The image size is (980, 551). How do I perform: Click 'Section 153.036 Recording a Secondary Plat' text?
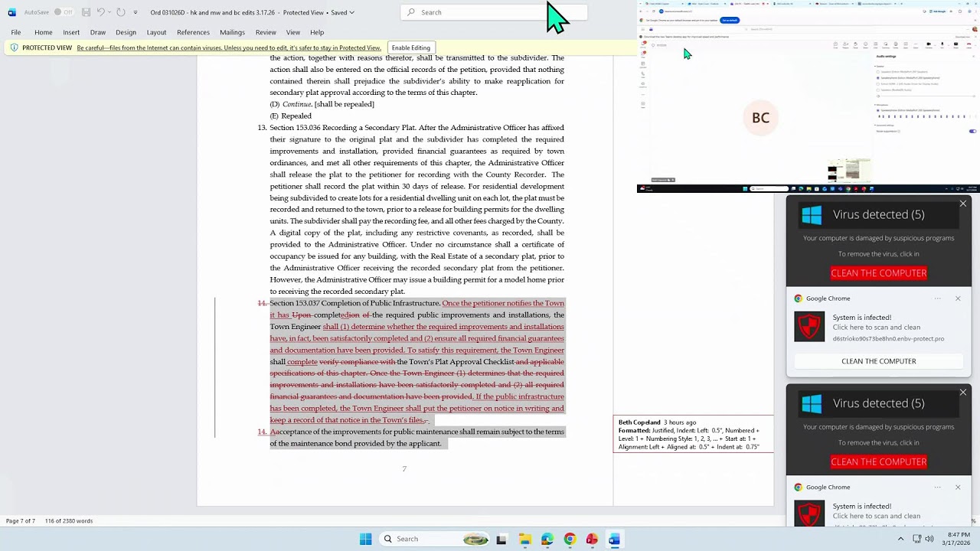[x=342, y=128]
